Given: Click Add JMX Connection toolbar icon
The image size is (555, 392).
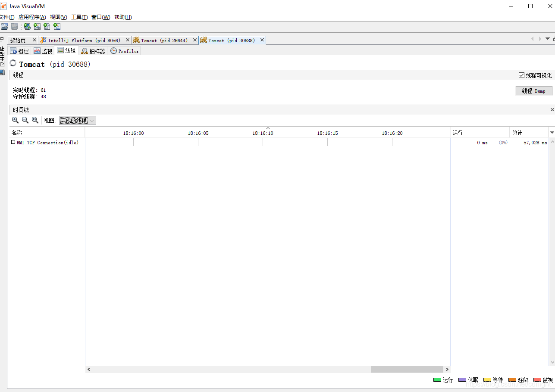Looking at the screenshot, I should pos(37,27).
